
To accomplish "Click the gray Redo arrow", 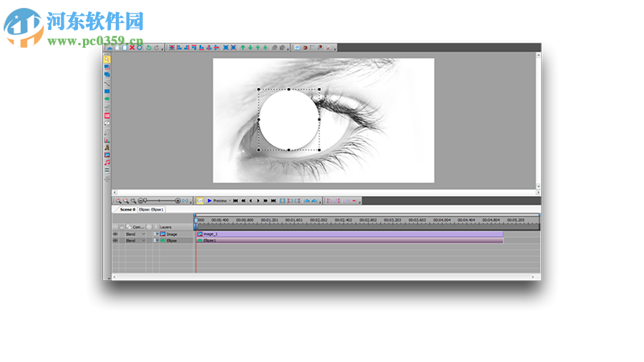I will 156,48.
